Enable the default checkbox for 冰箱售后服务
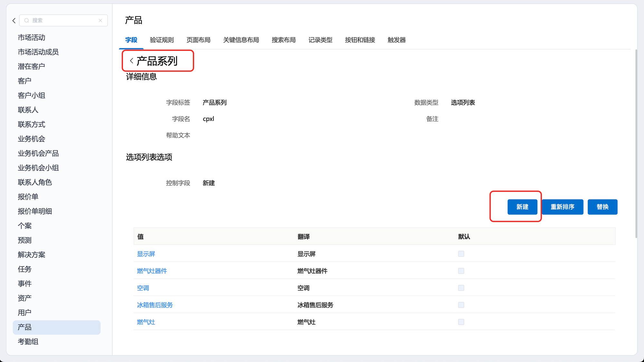644x362 pixels. pos(461,305)
